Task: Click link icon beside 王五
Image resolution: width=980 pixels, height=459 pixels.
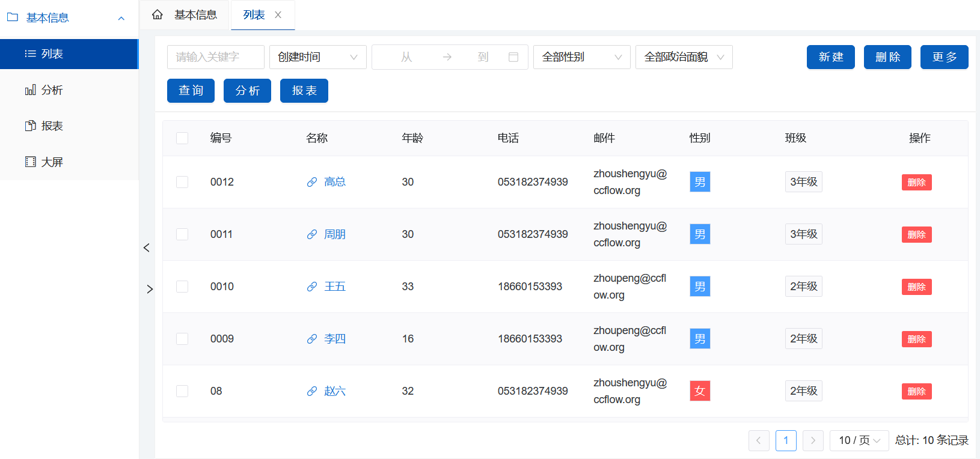Action: pyautogui.click(x=312, y=287)
